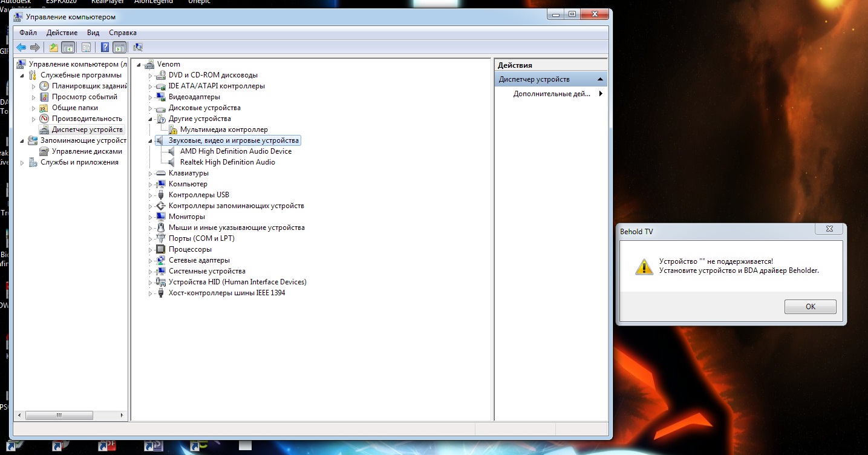
Task: Expand the Видеоадаптеры node
Action: point(151,97)
